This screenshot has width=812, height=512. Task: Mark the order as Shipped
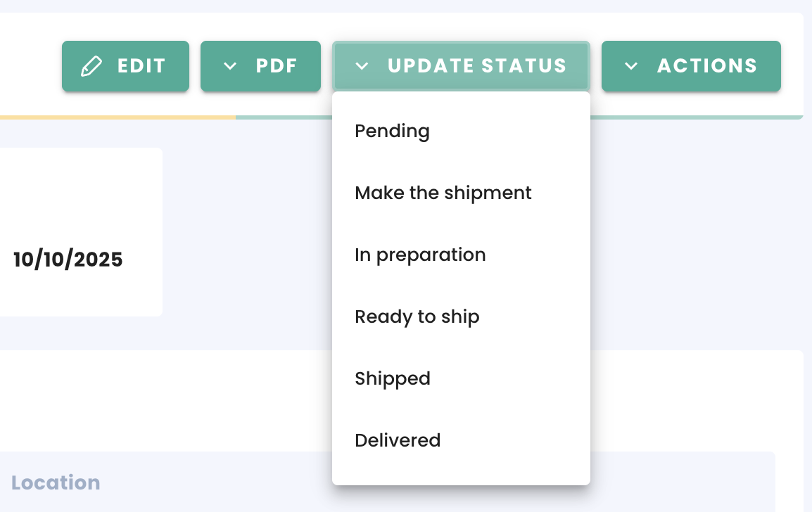pyautogui.click(x=393, y=379)
